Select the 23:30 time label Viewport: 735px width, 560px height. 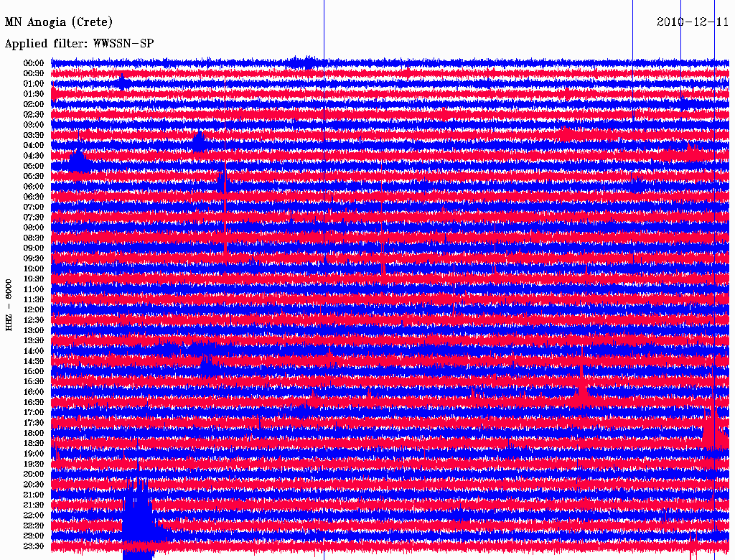pyautogui.click(x=34, y=546)
